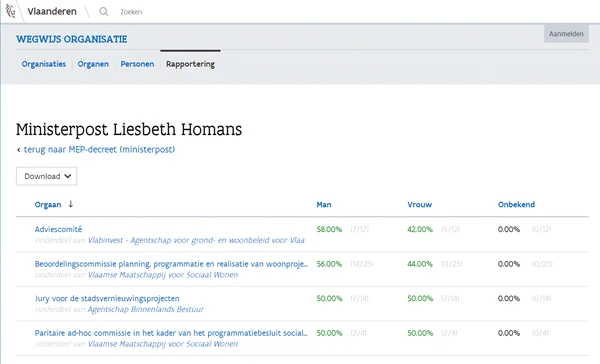The width and height of the screenshot is (600, 364).
Task: Click the Aanmelden button
Action: [x=566, y=34]
